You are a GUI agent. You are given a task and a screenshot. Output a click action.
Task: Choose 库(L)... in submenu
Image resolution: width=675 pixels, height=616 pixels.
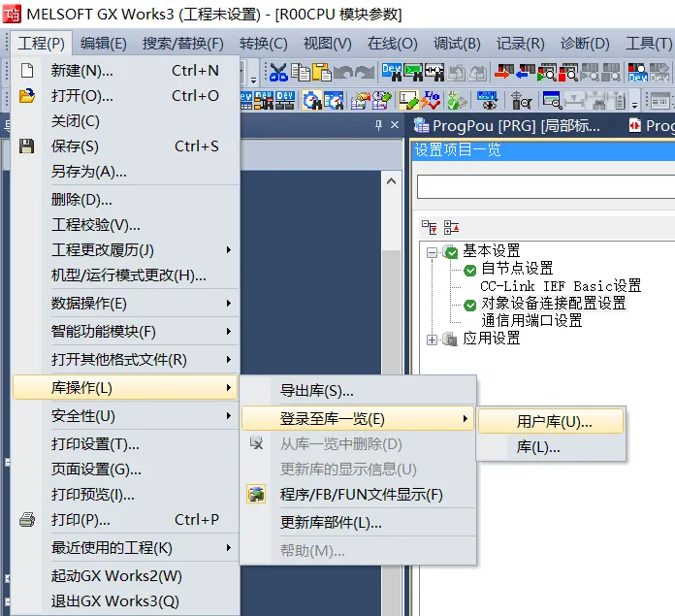551,447
